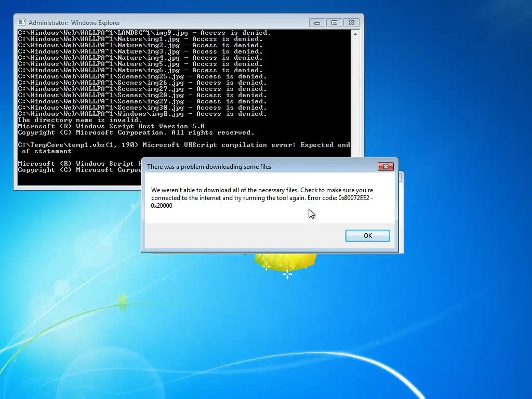
Task: Click the Windows\img0.jpg access denied line
Action: click(x=142, y=114)
